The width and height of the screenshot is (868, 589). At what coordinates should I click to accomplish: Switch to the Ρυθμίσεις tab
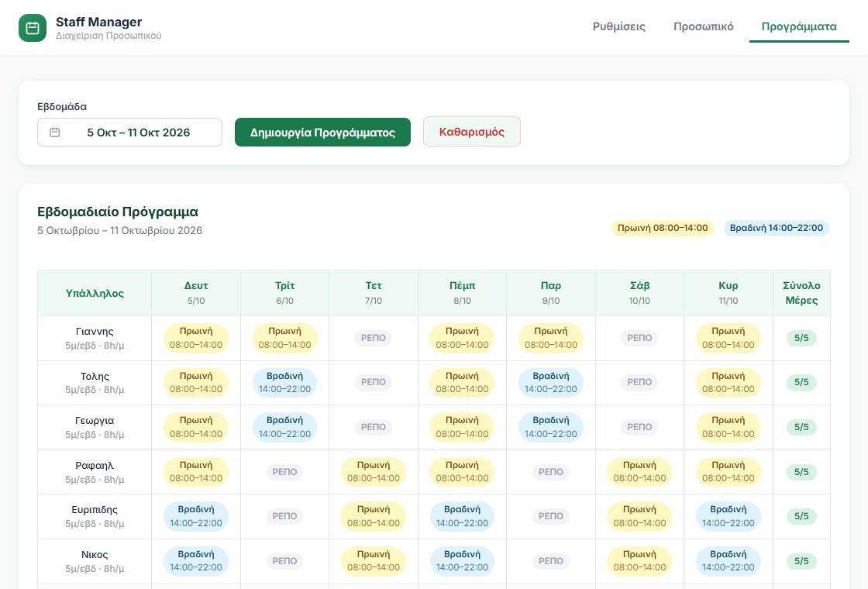click(619, 26)
